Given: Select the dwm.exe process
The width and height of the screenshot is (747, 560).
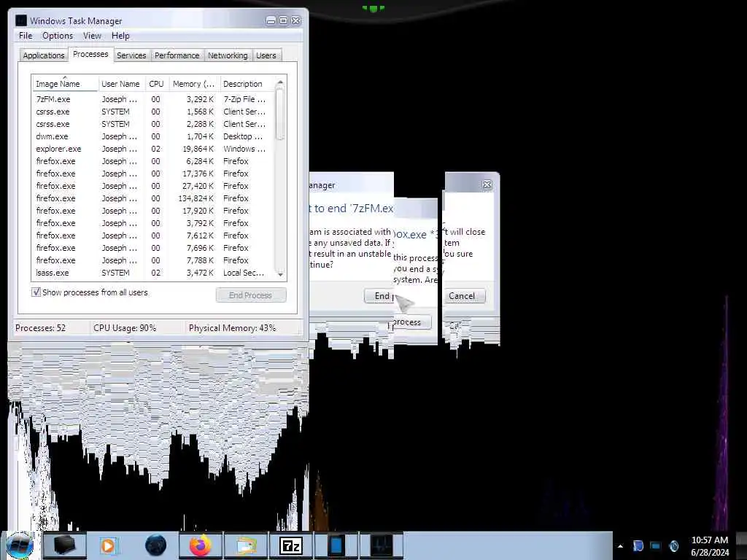Looking at the screenshot, I should point(153,136).
